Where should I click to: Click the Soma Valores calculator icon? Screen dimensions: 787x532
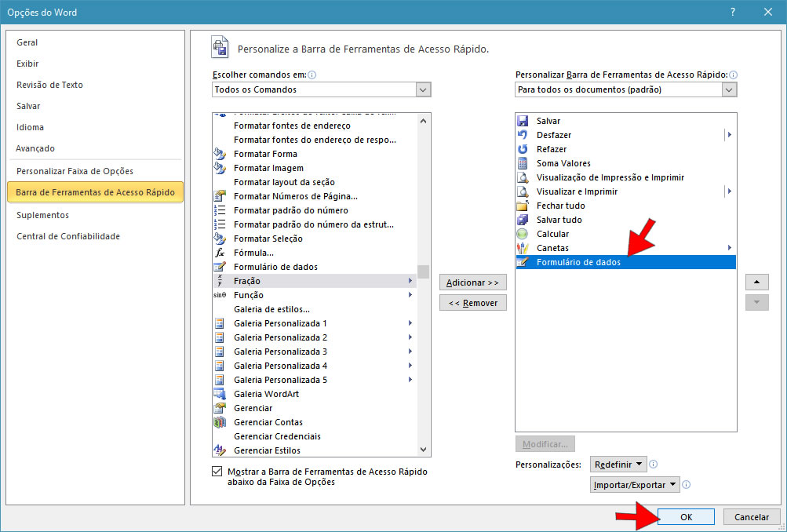(x=523, y=163)
